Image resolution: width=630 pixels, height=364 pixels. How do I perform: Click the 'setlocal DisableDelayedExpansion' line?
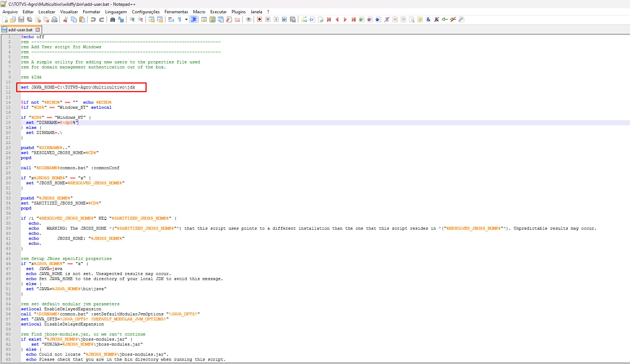click(62, 324)
